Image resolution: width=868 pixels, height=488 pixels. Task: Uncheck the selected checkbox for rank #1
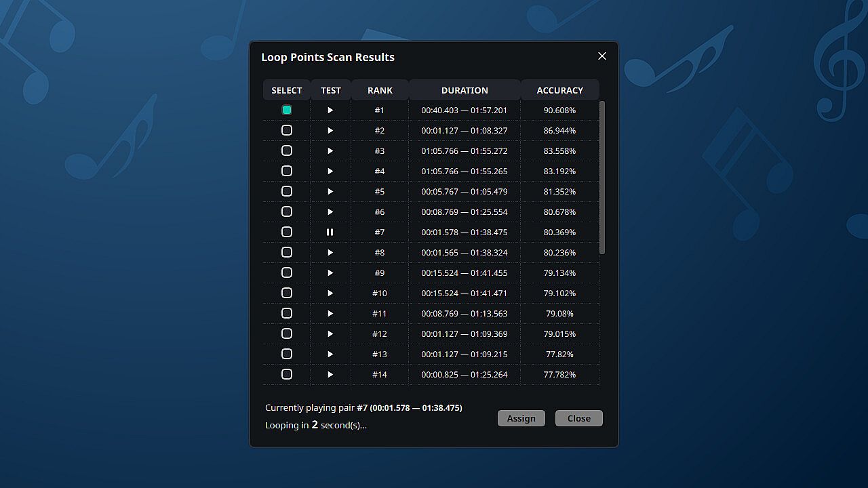tap(287, 110)
